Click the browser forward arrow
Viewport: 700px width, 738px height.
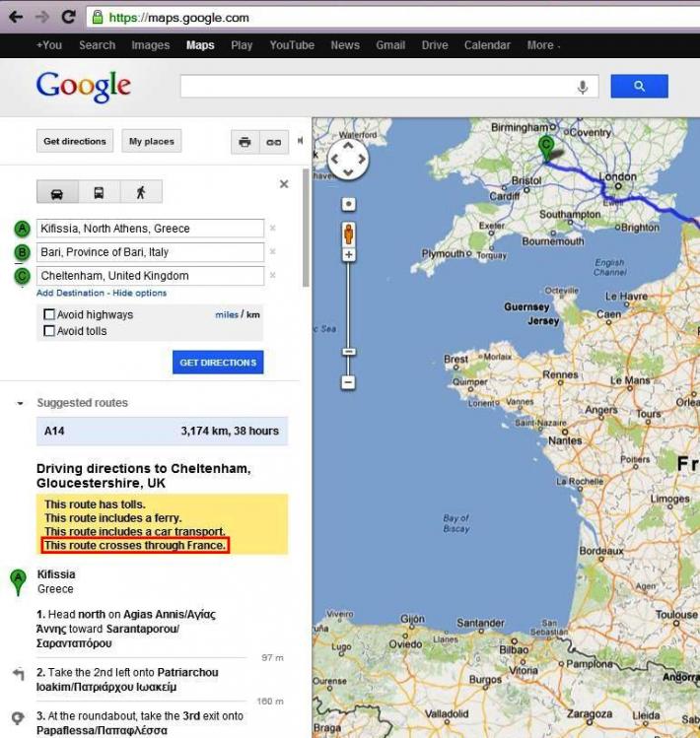pyautogui.click(x=42, y=18)
